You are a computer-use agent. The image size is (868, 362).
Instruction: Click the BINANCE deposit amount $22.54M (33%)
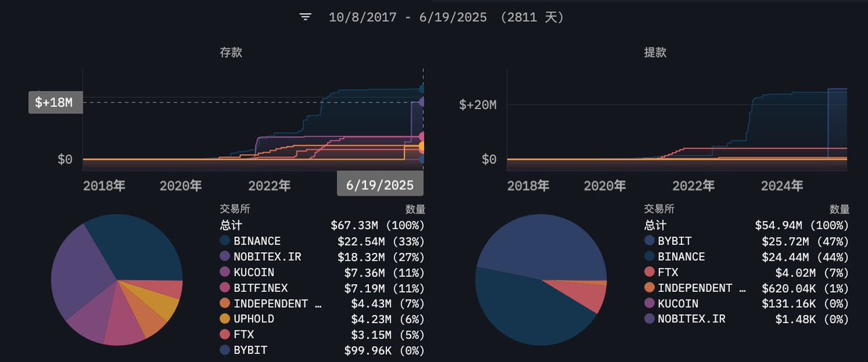pos(381,241)
